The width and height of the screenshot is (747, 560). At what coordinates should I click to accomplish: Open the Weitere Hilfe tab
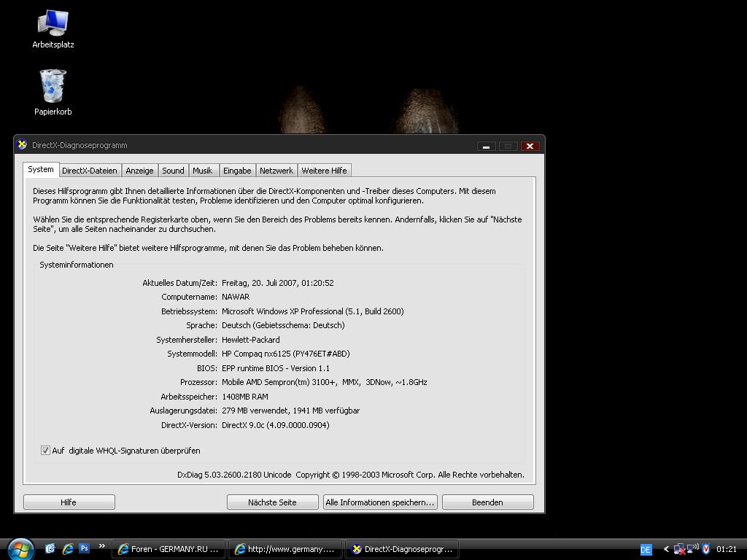pos(325,171)
